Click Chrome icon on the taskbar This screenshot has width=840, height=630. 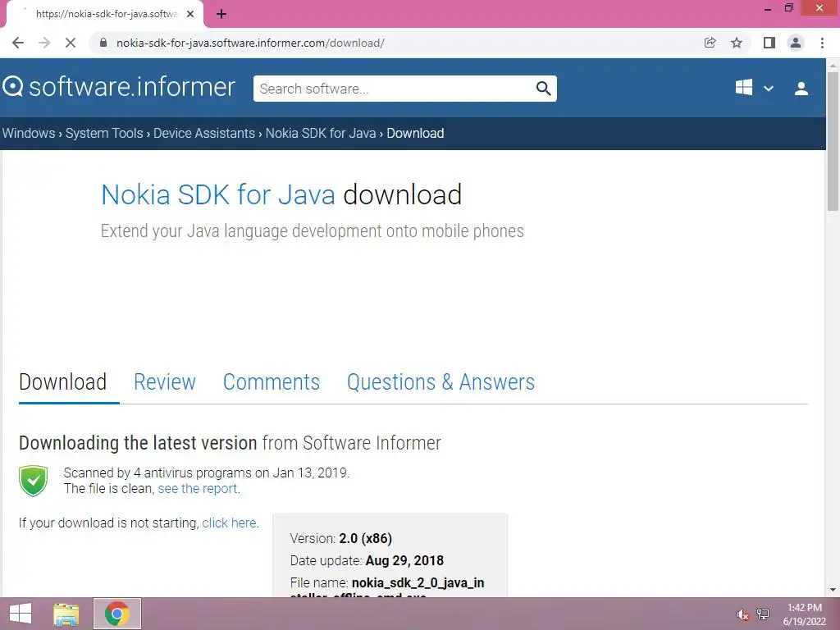[116, 614]
